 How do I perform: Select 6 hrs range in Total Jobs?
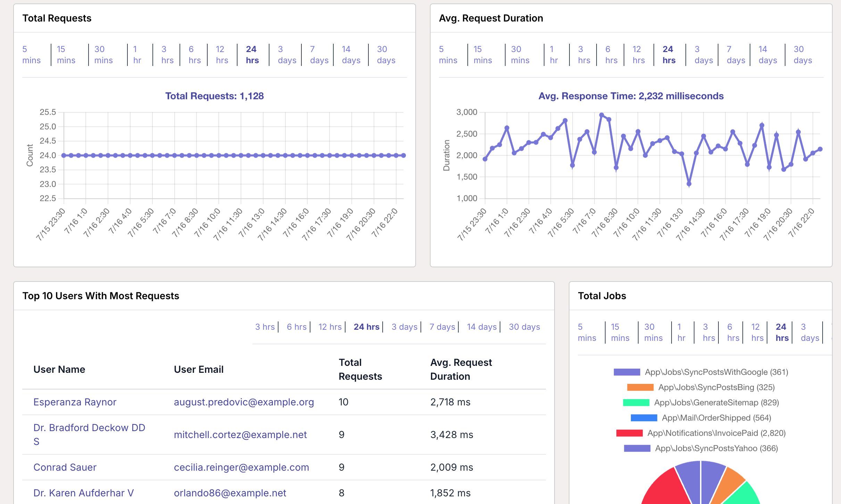click(x=733, y=333)
